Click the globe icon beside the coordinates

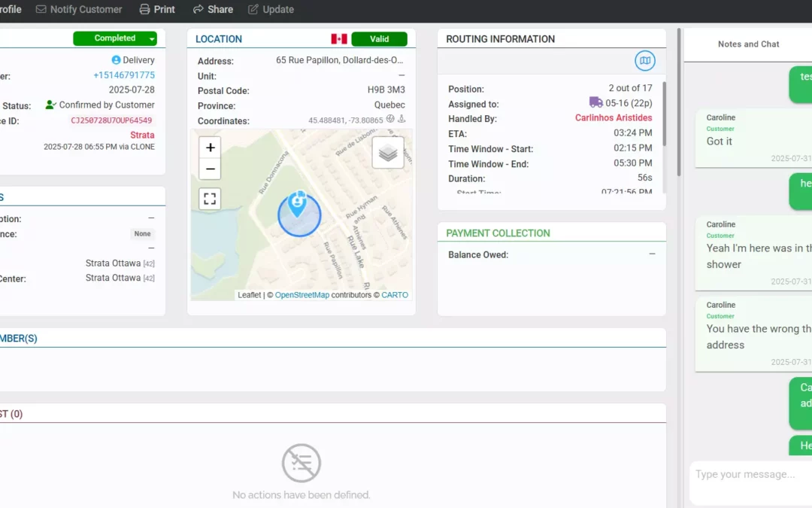point(389,118)
